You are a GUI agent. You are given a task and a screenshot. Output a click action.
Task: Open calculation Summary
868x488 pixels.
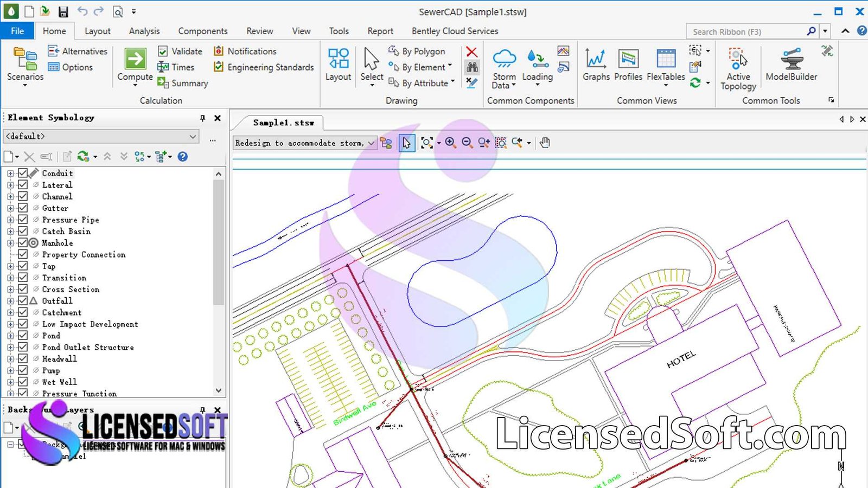coord(183,83)
